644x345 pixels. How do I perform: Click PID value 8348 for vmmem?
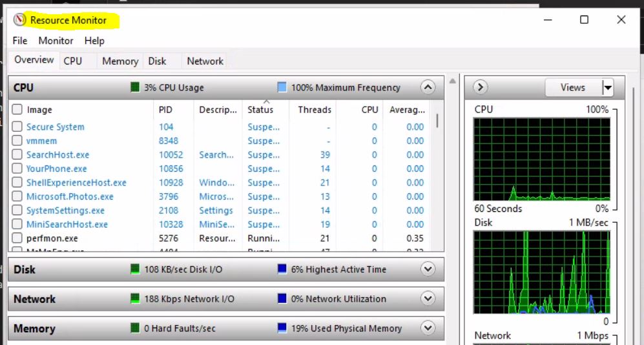point(169,141)
